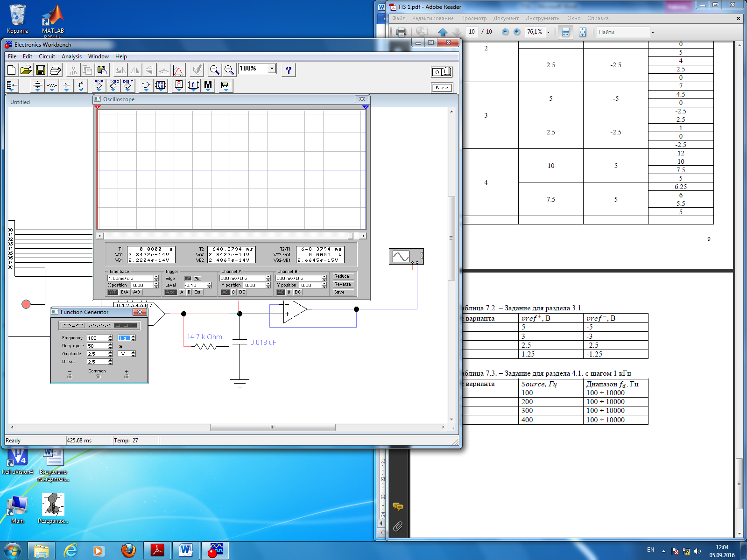This screenshot has width=747, height=560.
Task: Open the Analog ICs parts bin
Action: [99, 85]
